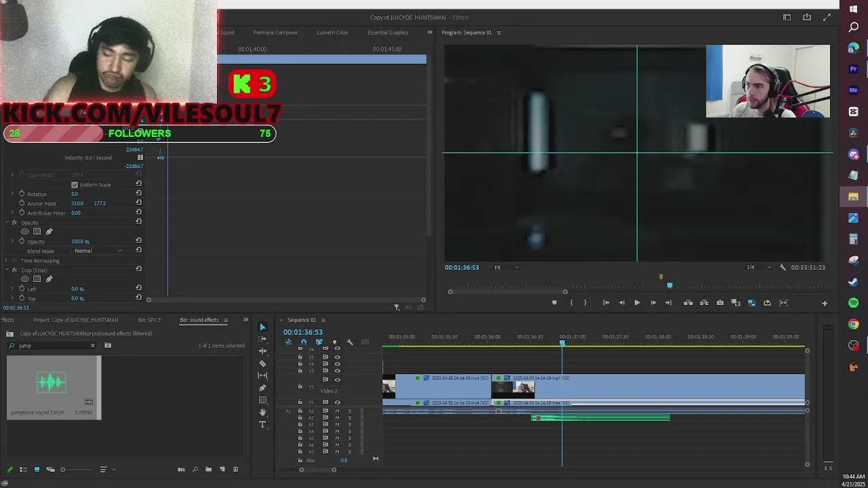The height and width of the screenshot is (488, 868).
Task: Toggle nest-sequence insert mode icon
Action: click(x=288, y=342)
